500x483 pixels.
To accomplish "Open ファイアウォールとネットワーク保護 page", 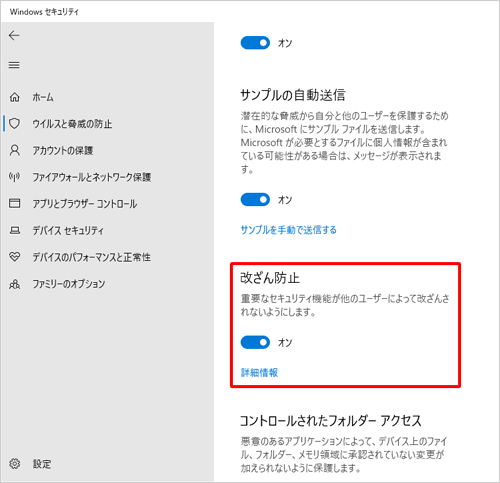I will point(92,177).
